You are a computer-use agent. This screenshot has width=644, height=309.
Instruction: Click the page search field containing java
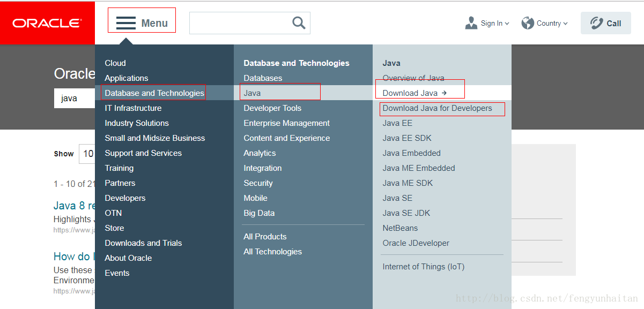(75, 99)
